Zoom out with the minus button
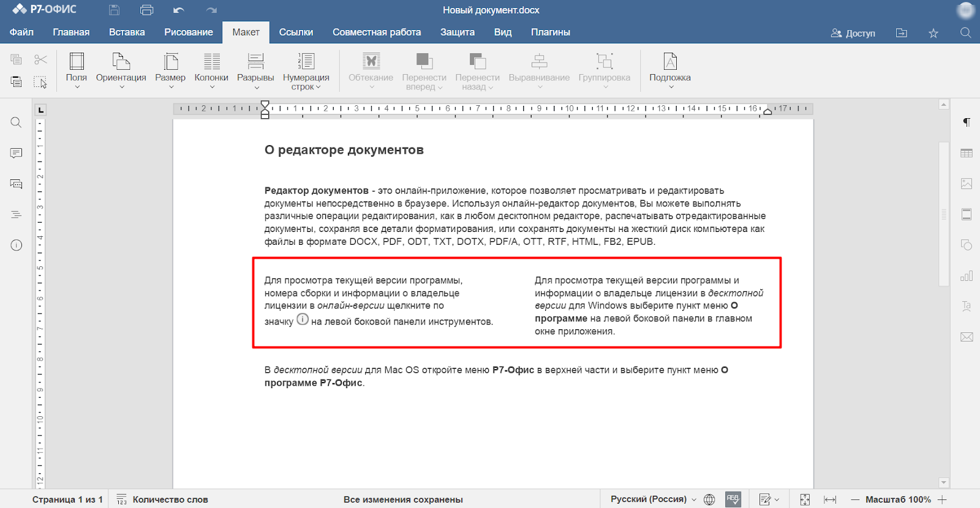Viewport: 980px width, 508px height. coord(855,499)
